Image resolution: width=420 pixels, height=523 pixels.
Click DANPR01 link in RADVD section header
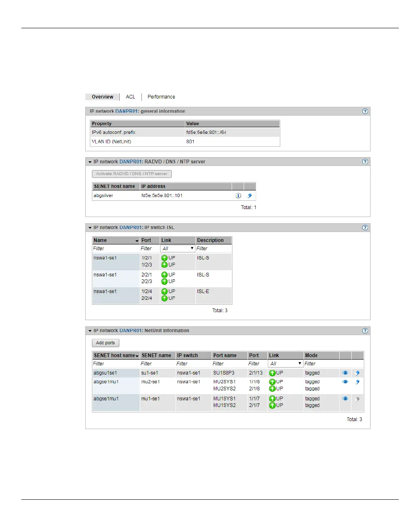pos(131,162)
